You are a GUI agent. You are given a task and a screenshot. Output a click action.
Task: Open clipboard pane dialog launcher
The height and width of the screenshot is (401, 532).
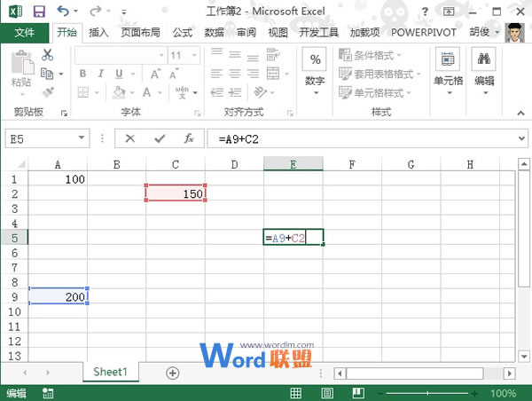64,113
